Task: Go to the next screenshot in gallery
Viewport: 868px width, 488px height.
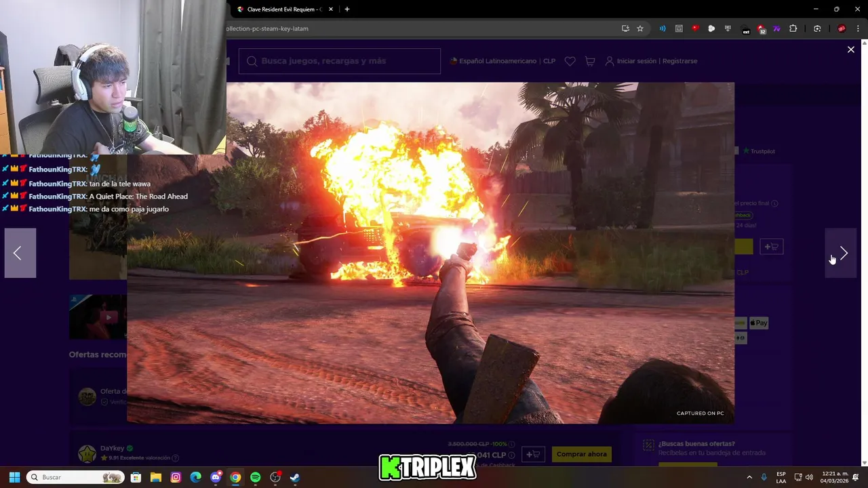Action: click(841, 253)
